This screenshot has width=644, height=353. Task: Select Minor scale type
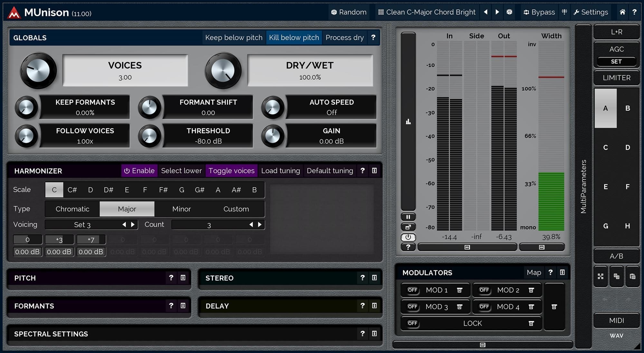pos(182,209)
